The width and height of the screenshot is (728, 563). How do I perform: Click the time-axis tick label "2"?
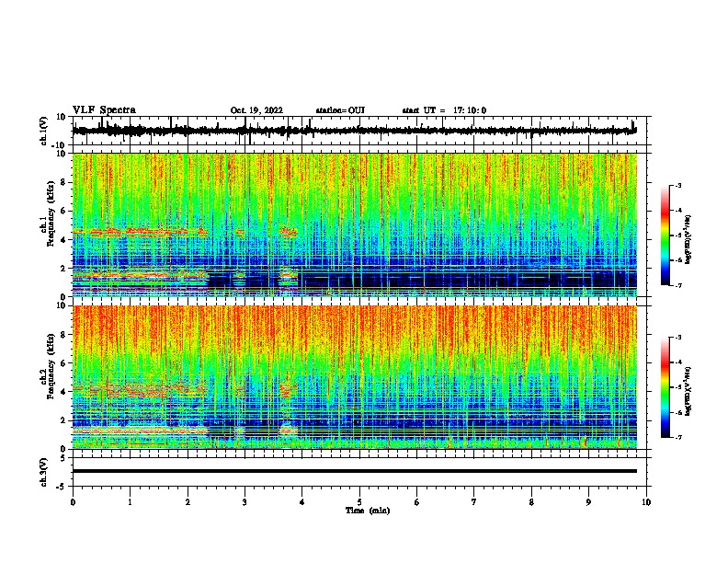[188, 502]
